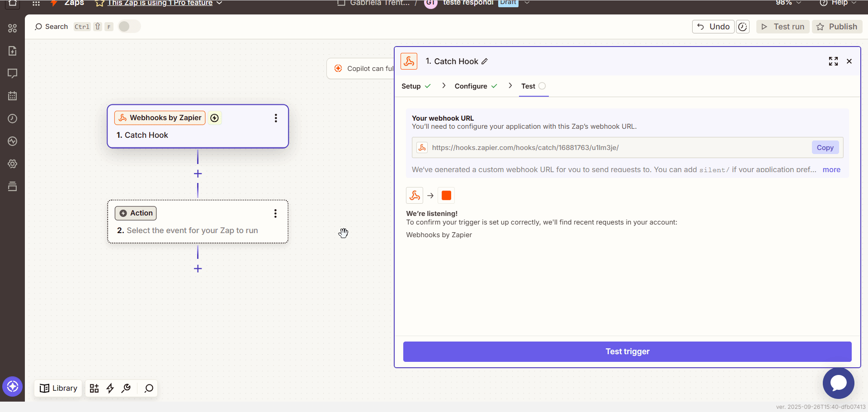Open the zoom percentage dropdown

pyautogui.click(x=788, y=3)
